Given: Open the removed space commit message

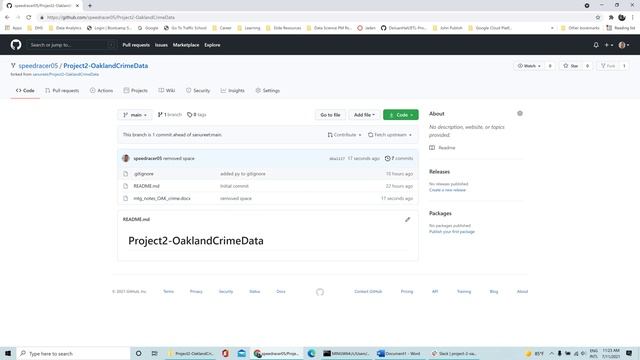Looking at the screenshot, I should pyautogui.click(x=179, y=158).
